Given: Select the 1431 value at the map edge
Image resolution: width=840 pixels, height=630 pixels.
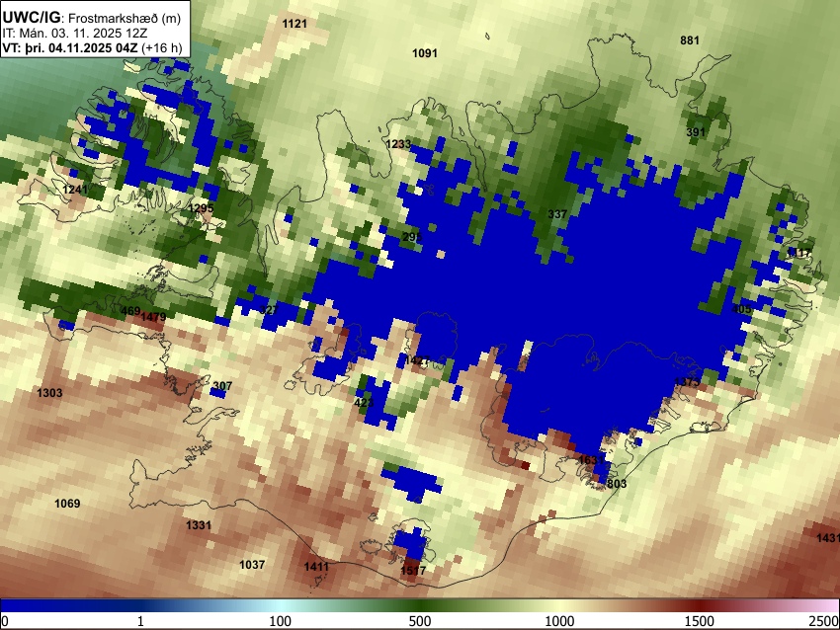Looking at the screenshot, I should coord(828,538).
